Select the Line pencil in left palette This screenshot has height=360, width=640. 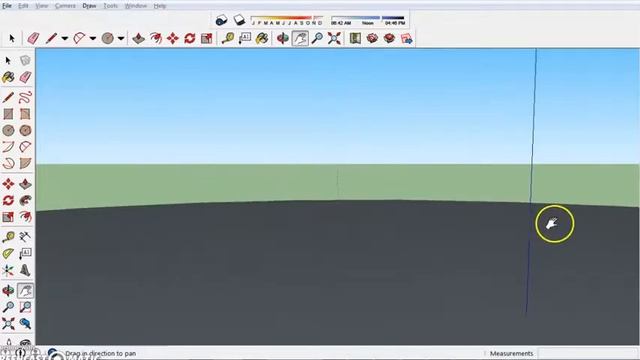pos(8,98)
